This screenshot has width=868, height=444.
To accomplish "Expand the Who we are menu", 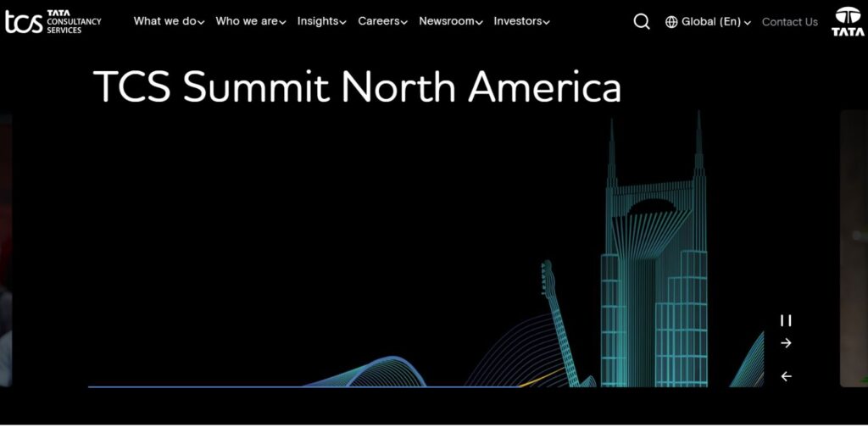I will (250, 22).
